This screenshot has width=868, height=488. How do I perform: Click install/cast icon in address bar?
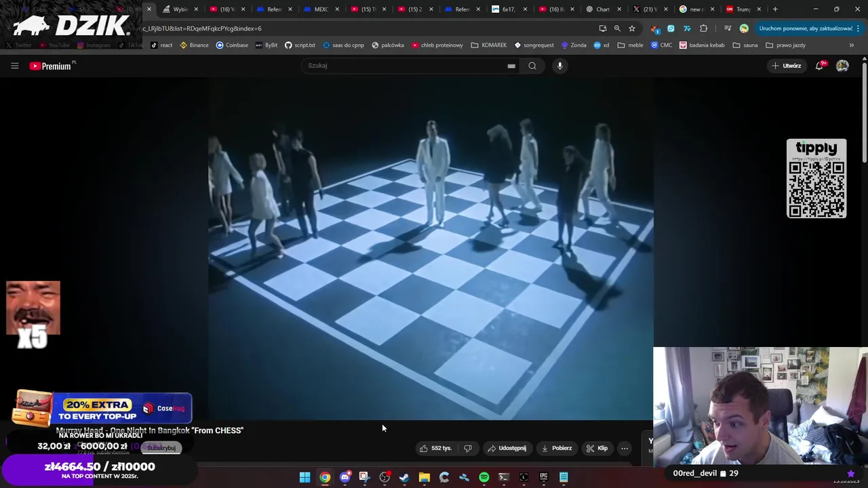pos(603,28)
